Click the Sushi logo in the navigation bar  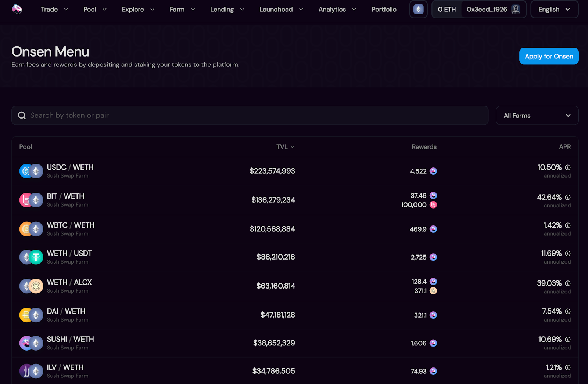click(17, 9)
